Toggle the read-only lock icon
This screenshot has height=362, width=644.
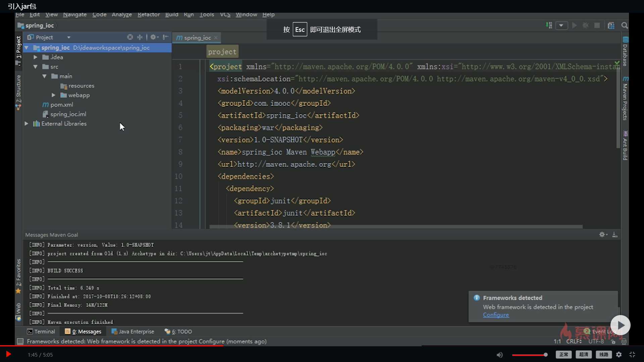(613, 342)
